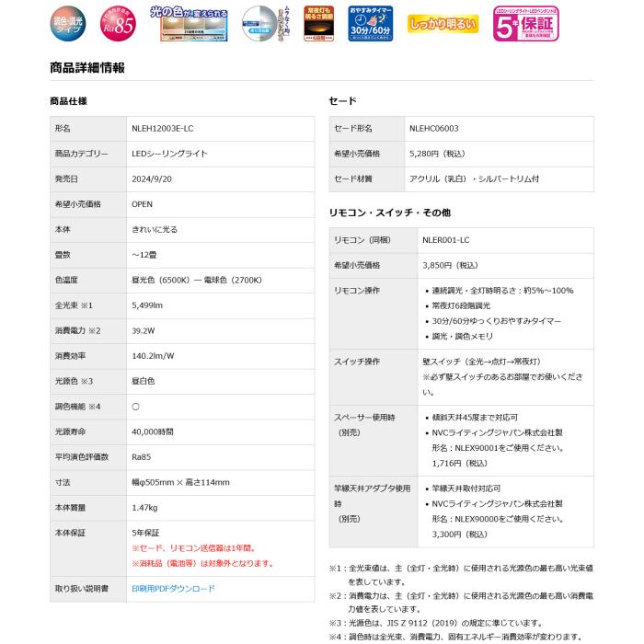Click the shade price 5,280円（税込）

(437, 154)
